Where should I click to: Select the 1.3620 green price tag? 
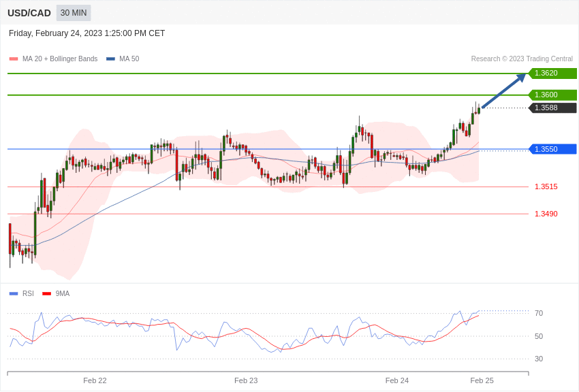pyautogui.click(x=552, y=73)
